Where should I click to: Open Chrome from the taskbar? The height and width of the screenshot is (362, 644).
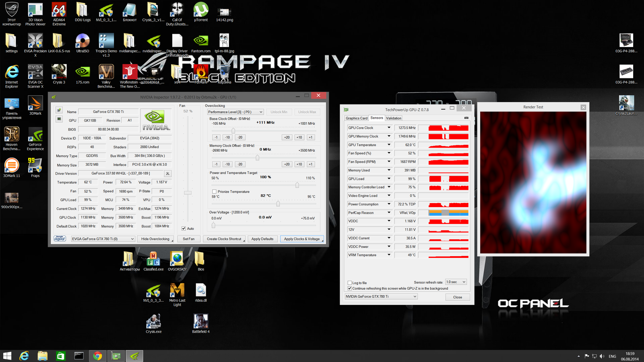tap(97, 356)
